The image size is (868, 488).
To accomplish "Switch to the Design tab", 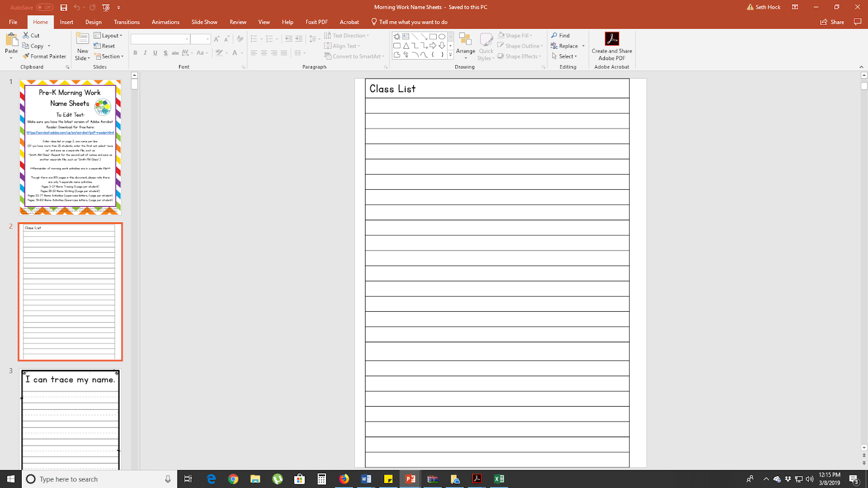I will pyautogui.click(x=93, y=22).
